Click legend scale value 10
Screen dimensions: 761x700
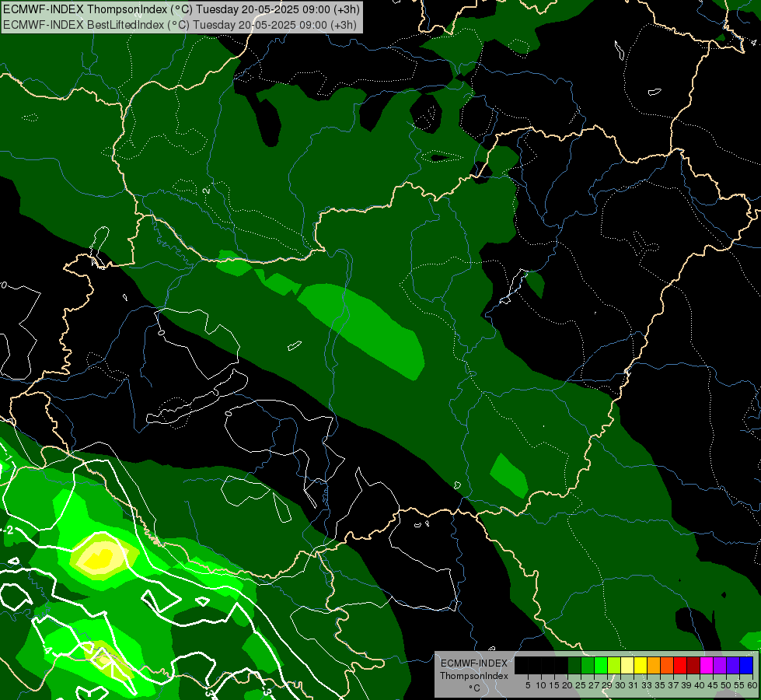pyautogui.click(x=541, y=685)
